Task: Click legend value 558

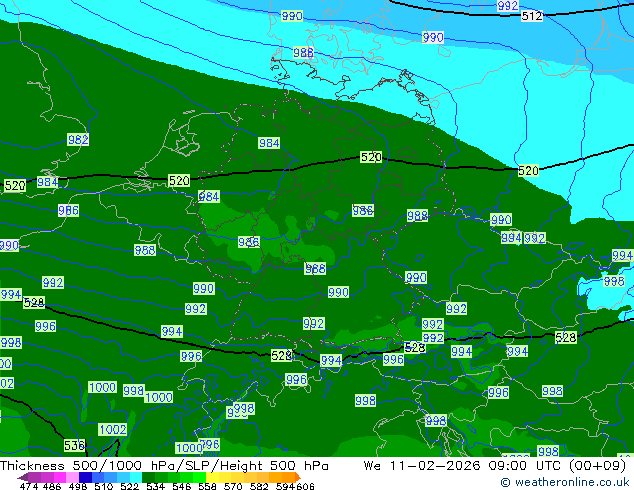Action: click(x=207, y=486)
